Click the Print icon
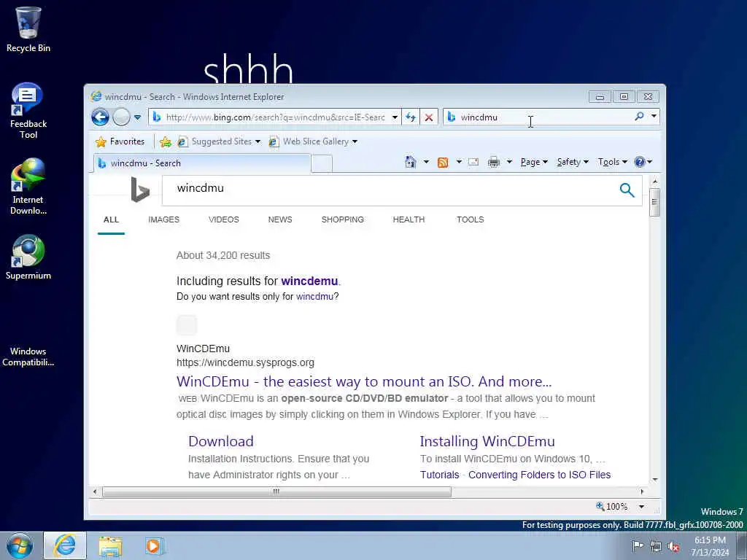 click(494, 163)
